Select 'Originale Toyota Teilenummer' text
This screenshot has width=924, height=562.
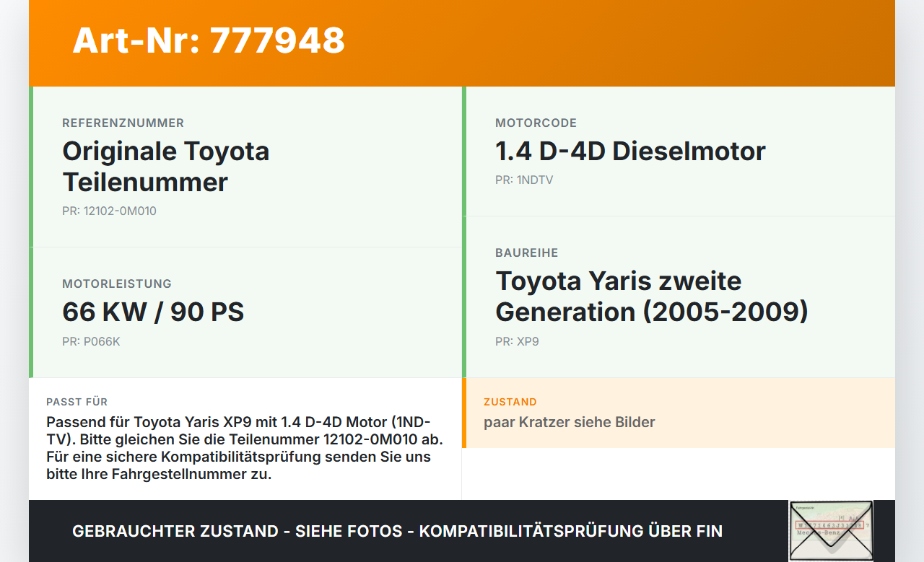166,167
